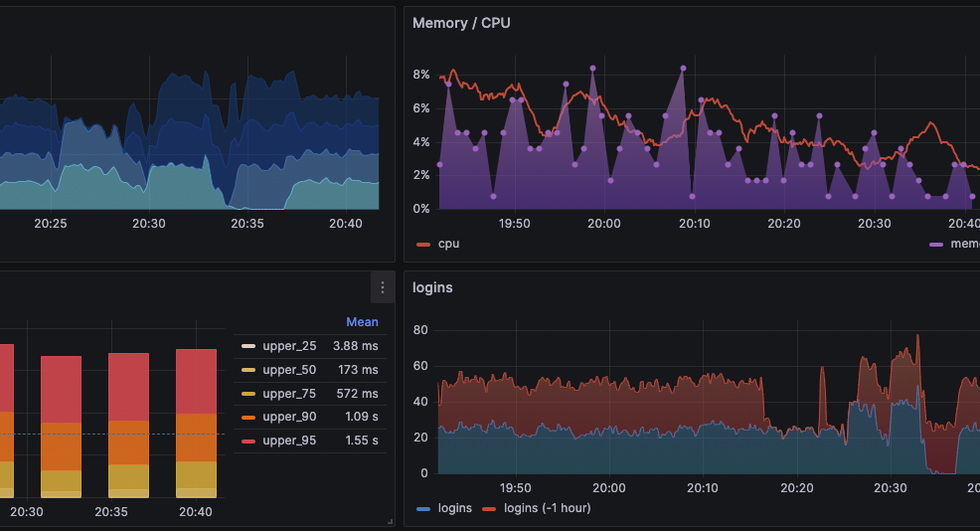Toggle the cpu series label
Screen dimensions: 980x531
[448, 244]
